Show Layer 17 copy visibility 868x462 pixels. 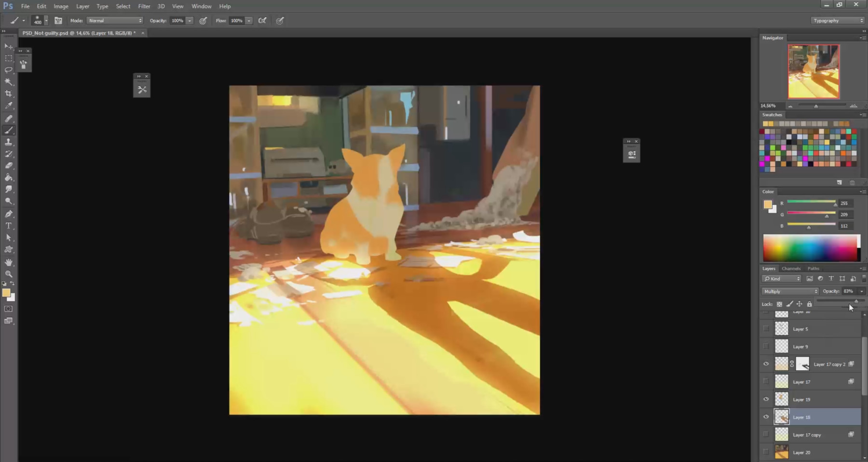point(766,435)
